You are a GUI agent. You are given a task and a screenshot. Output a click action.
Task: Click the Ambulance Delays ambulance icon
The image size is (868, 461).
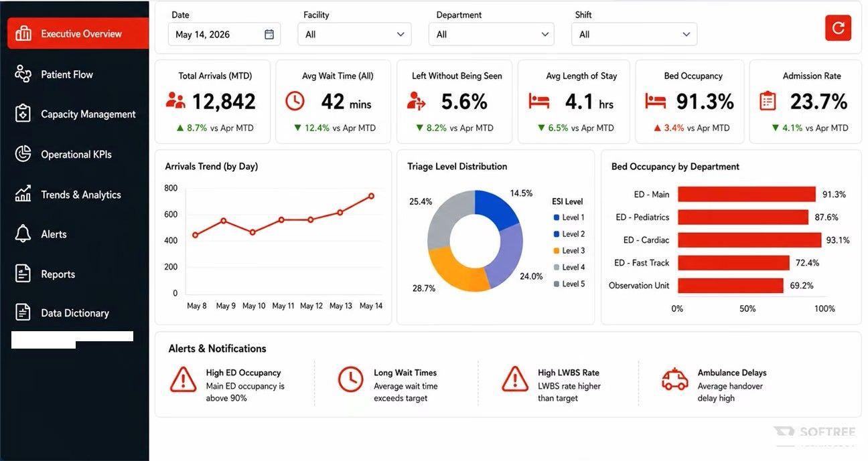coord(674,379)
